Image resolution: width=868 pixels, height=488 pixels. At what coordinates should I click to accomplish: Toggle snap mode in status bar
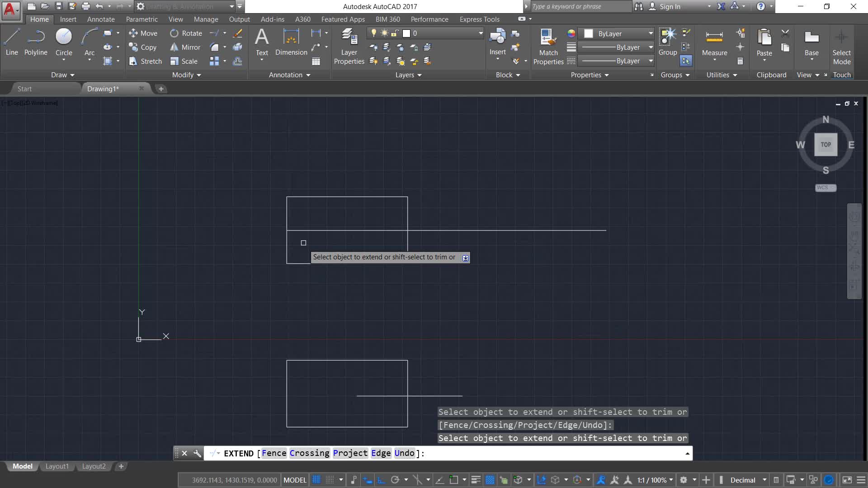click(330, 480)
